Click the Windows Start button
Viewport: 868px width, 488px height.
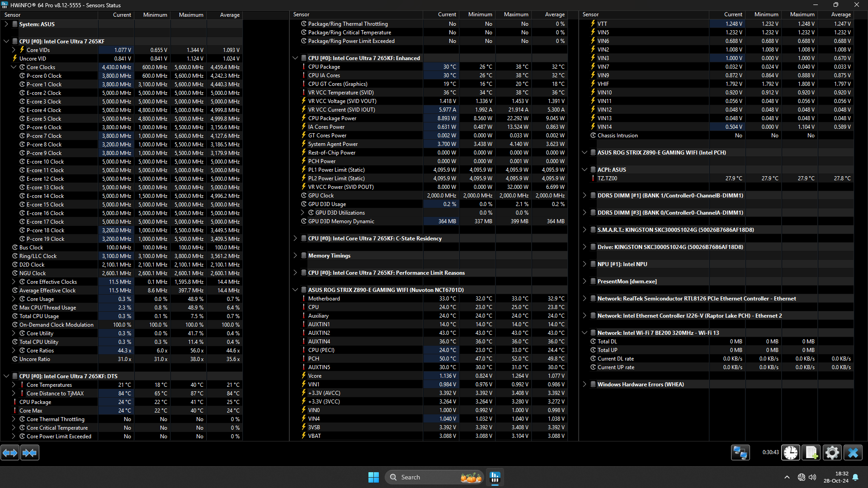tap(373, 477)
